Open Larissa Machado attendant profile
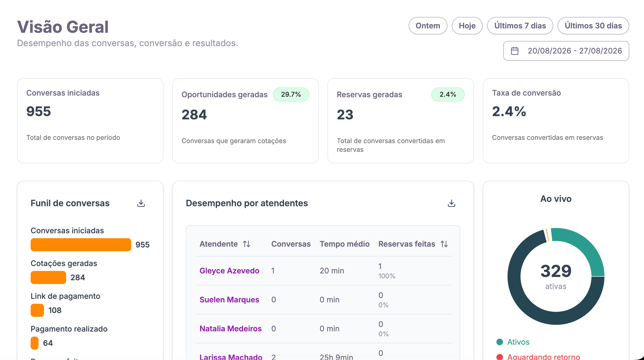This screenshot has width=644, height=360. click(x=231, y=357)
